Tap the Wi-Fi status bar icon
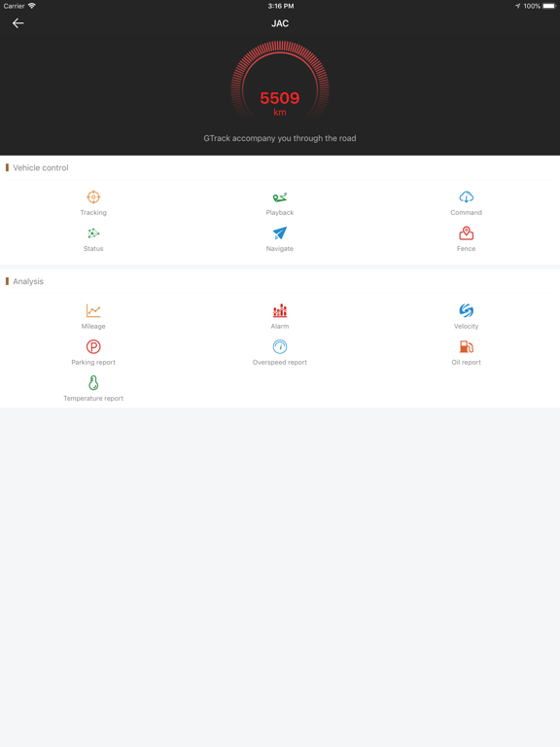Image resolution: width=560 pixels, height=747 pixels. (32, 6)
